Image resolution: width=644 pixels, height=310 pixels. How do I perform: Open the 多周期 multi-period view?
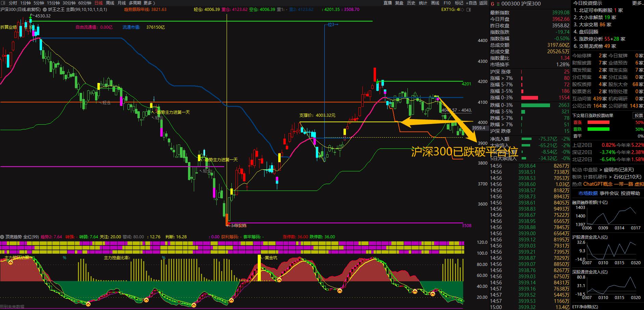[135, 3]
